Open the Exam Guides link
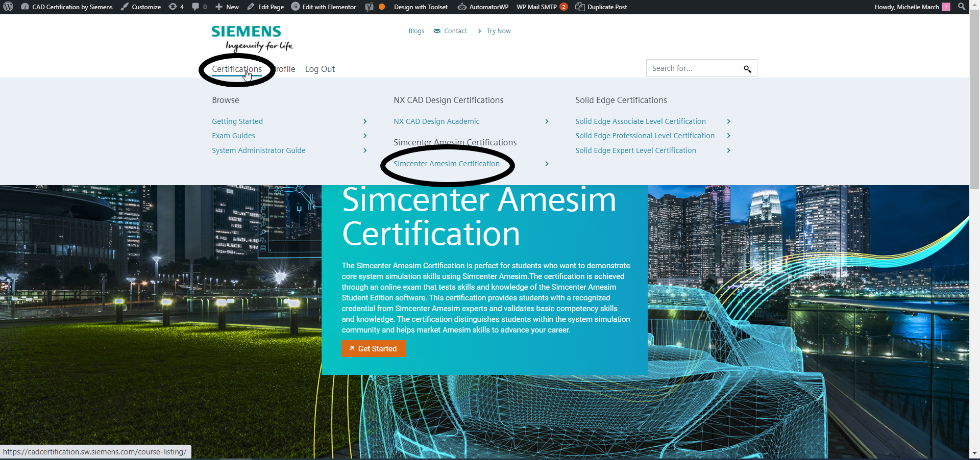Screen dimensions: 980x460 pos(233,136)
